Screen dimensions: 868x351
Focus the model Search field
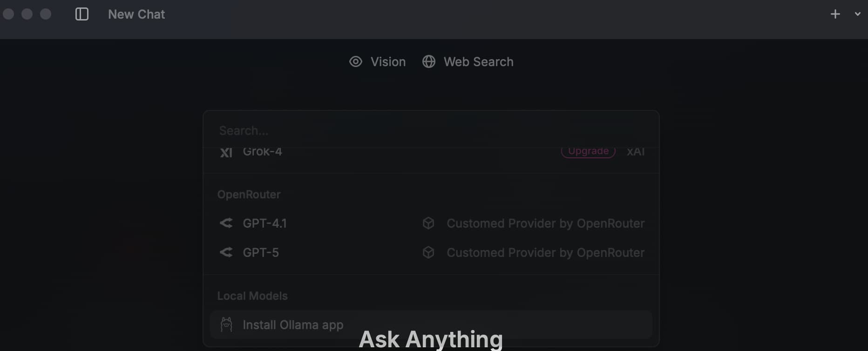coord(431,130)
